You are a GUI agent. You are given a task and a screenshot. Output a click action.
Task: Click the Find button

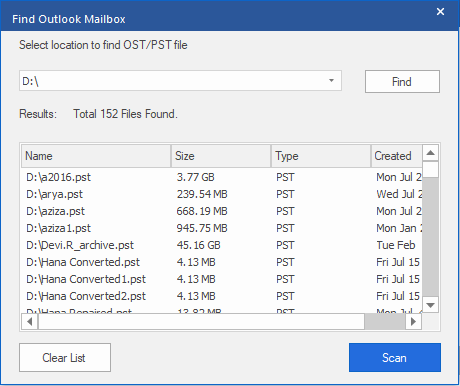coord(402,81)
